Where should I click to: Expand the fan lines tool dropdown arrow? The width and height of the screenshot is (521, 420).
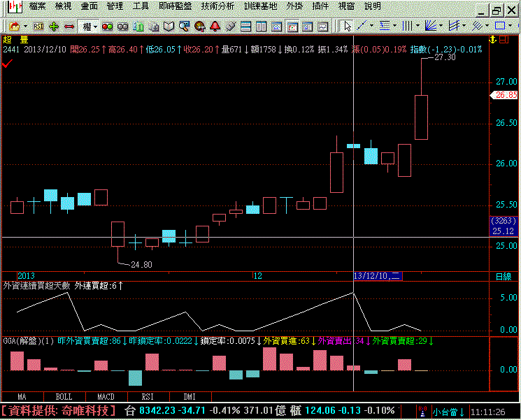point(441,27)
